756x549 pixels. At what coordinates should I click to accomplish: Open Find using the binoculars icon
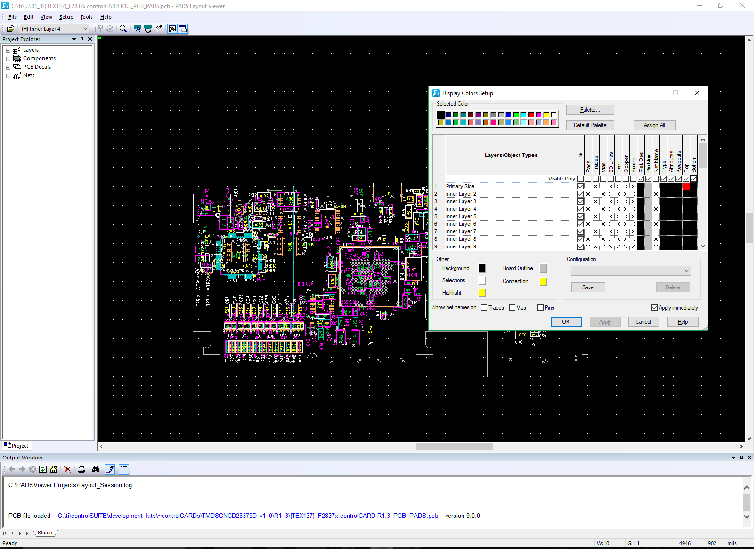tap(96, 469)
